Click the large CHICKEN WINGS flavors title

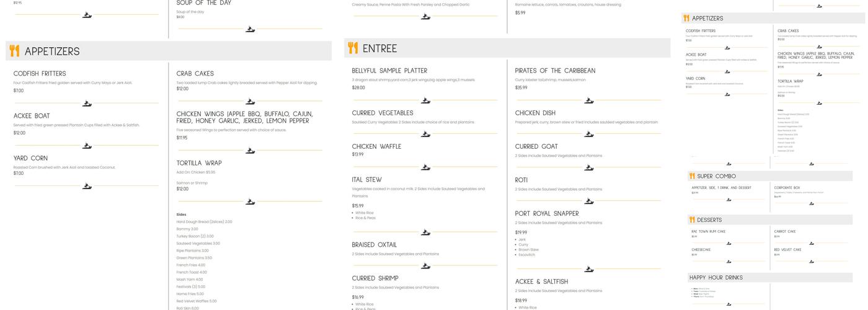pos(244,117)
